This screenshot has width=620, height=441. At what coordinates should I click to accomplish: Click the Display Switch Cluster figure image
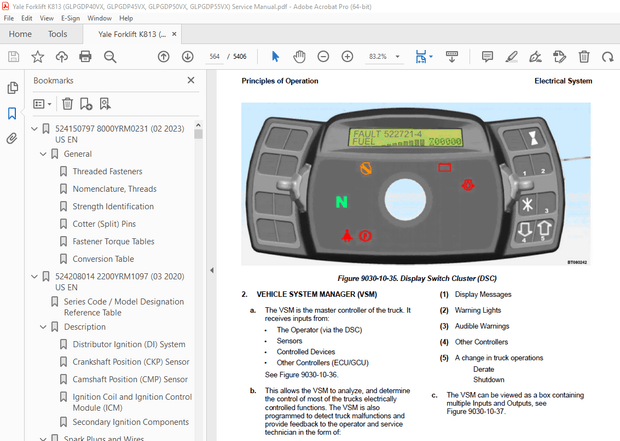coord(416,184)
